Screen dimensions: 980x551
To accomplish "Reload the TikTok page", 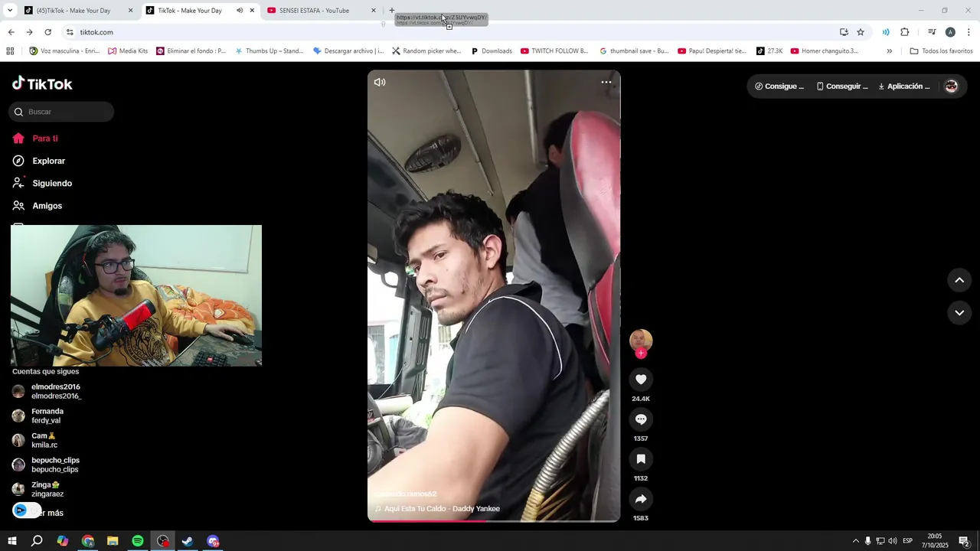I will pyautogui.click(x=47, y=32).
